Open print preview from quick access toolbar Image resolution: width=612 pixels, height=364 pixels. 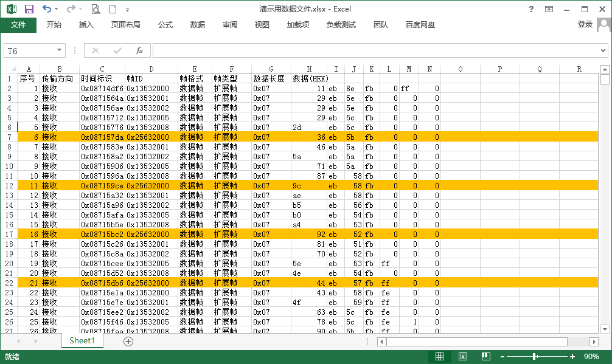(96, 9)
